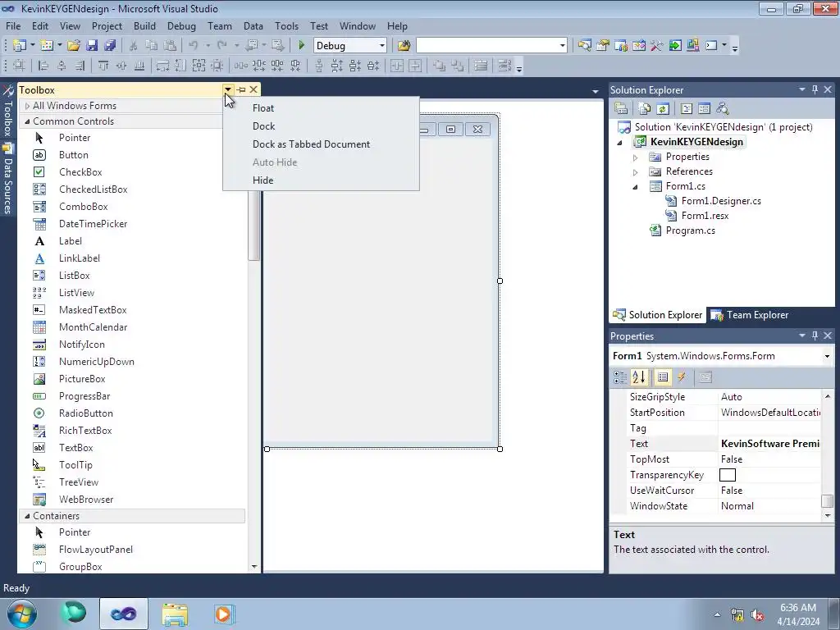Click Show All Files in Solution Explorer

point(645,109)
